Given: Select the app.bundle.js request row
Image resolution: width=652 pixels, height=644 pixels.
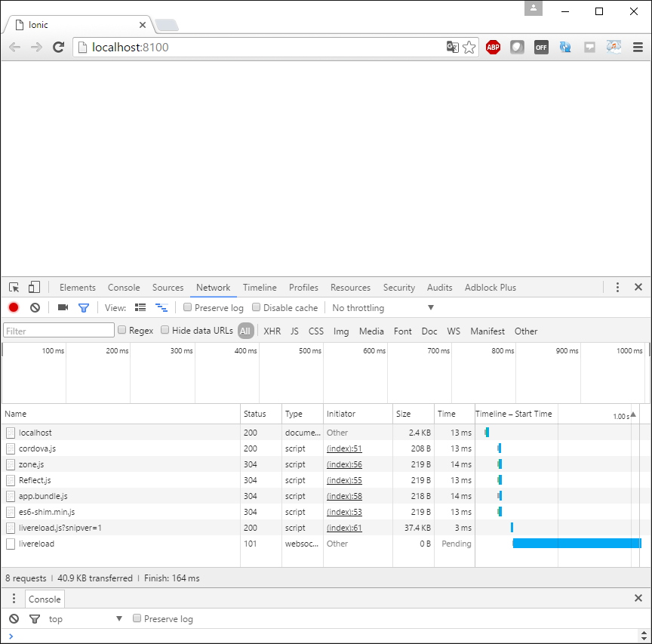Looking at the screenshot, I should (237, 496).
